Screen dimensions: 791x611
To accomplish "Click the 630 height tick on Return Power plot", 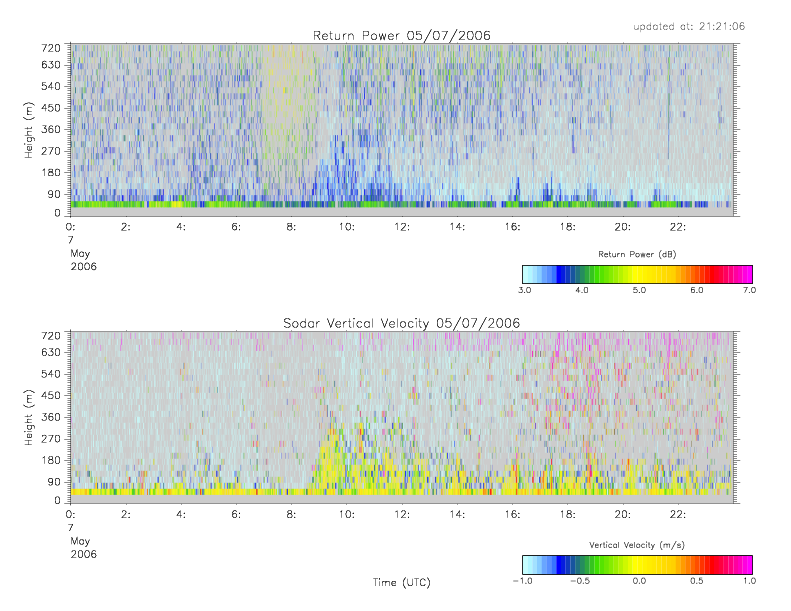I will pos(51,65).
